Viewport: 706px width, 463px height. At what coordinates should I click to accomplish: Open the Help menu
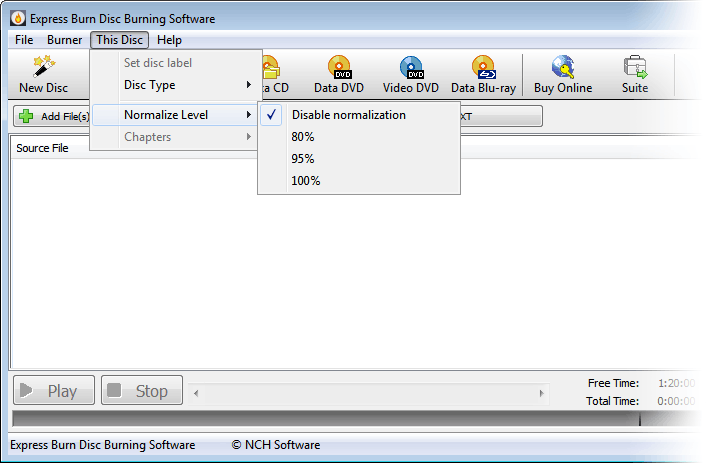169,40
